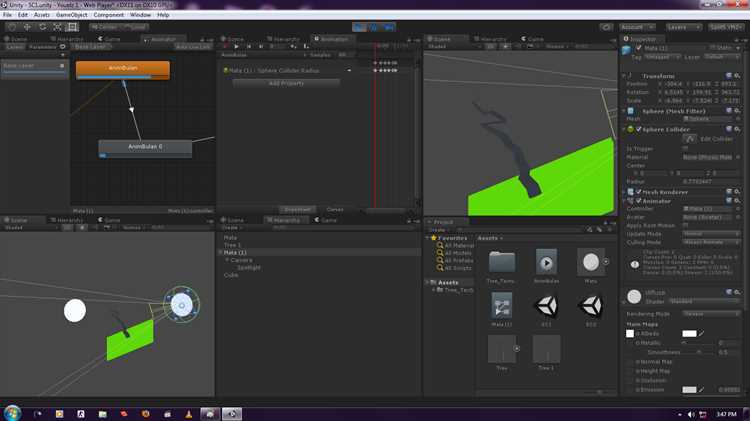The height and width of the screenshot is (421, 750).
Task: Click the Add event icon in Animation window
Action: click(306, 46)
